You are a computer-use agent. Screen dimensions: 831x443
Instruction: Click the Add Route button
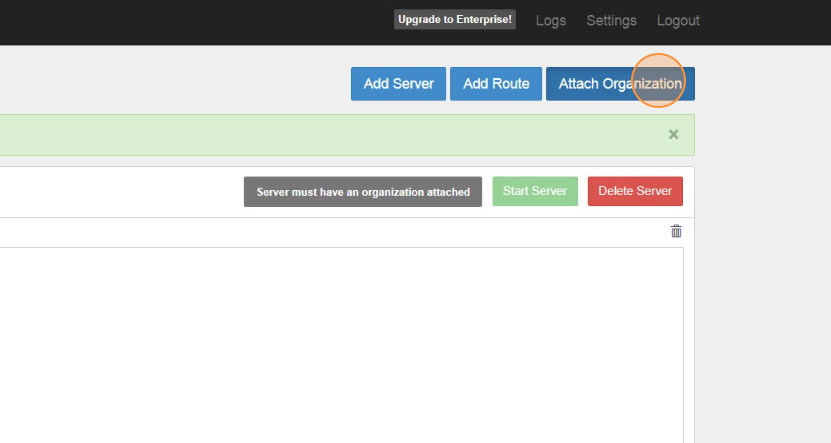[x=496, y=84]
